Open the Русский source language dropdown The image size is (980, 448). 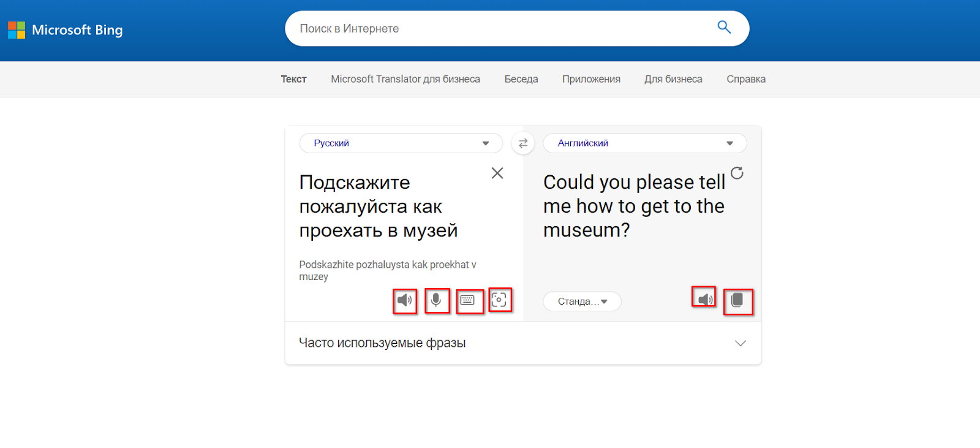[401, 143]
